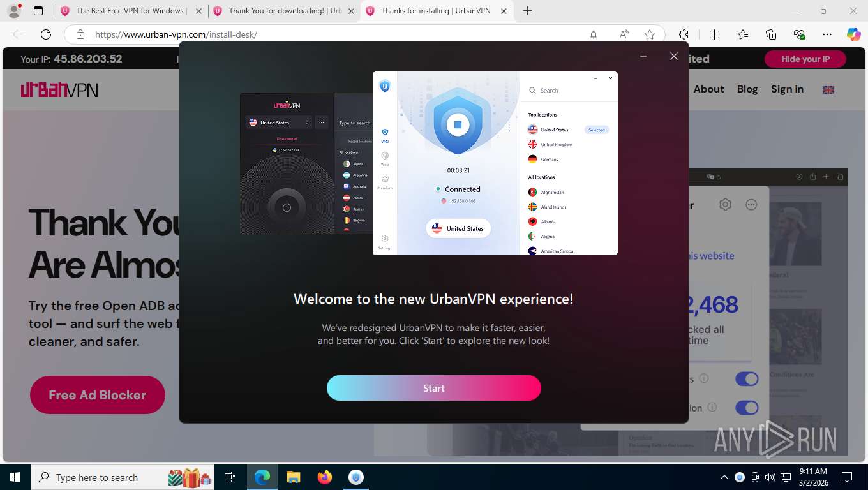Viewport: 868px width, 490px height.
Task: Open the notification bell in address bar
Action: 594,34
